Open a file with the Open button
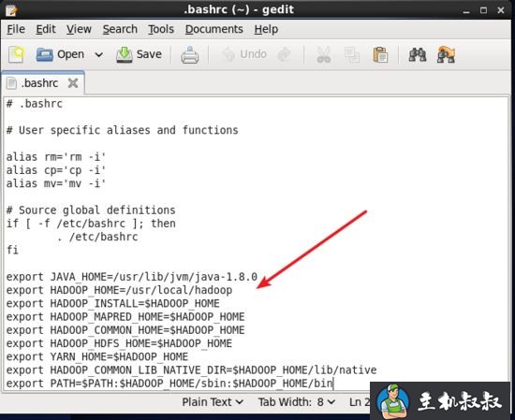 [60, 54]
